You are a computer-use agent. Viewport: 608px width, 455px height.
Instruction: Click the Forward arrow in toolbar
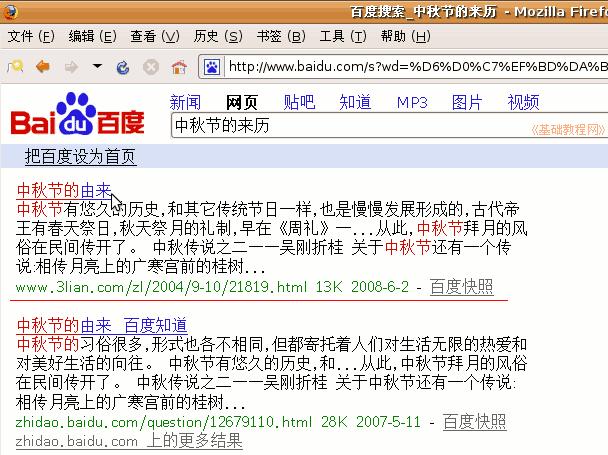(70, 67)
